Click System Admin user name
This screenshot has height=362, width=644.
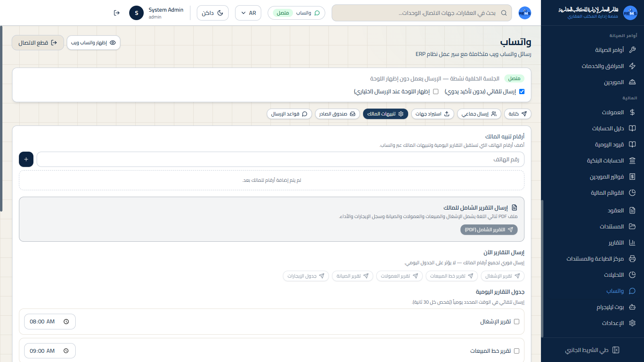(166, 10)
